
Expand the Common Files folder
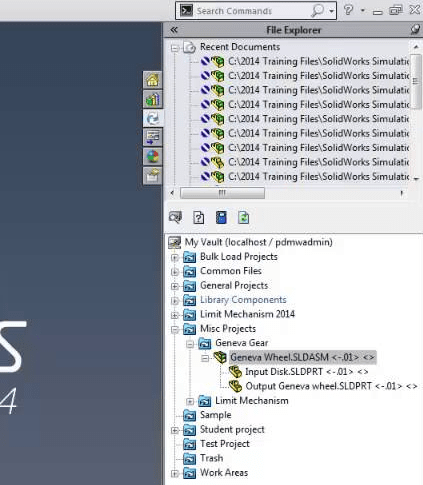(174, 272)
